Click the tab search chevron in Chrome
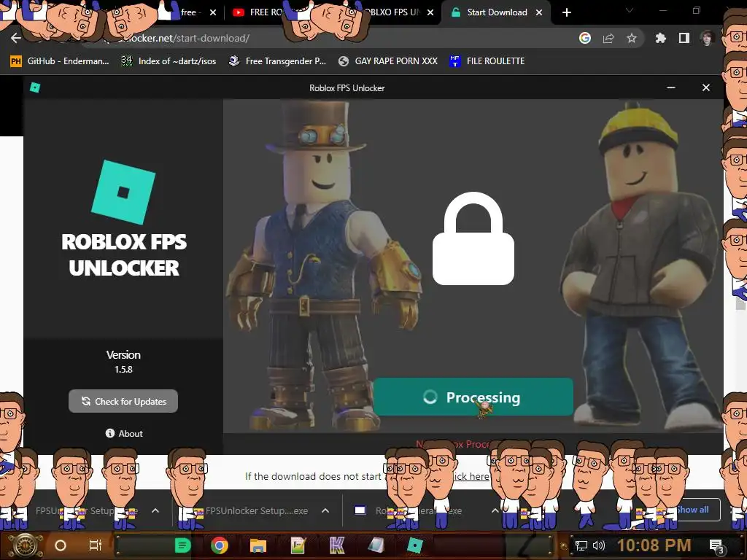The image size is (747, 560). [630, 10]
